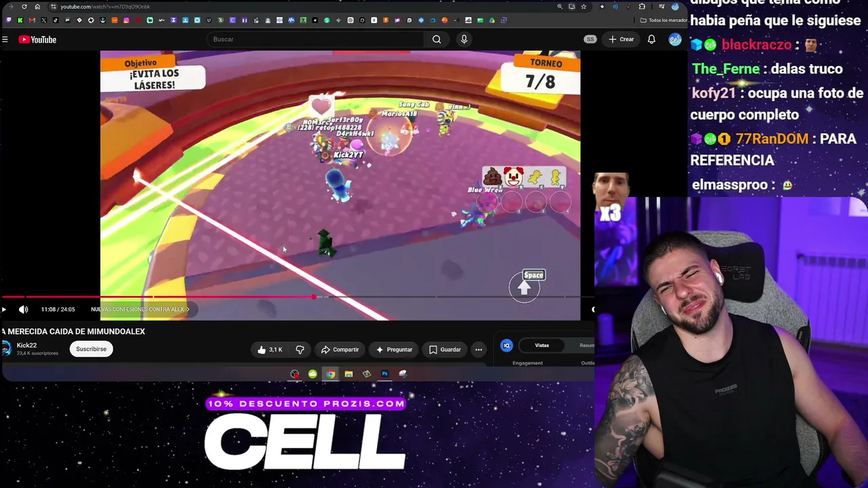Click the YouTube search magnifier button

point(437,39)
